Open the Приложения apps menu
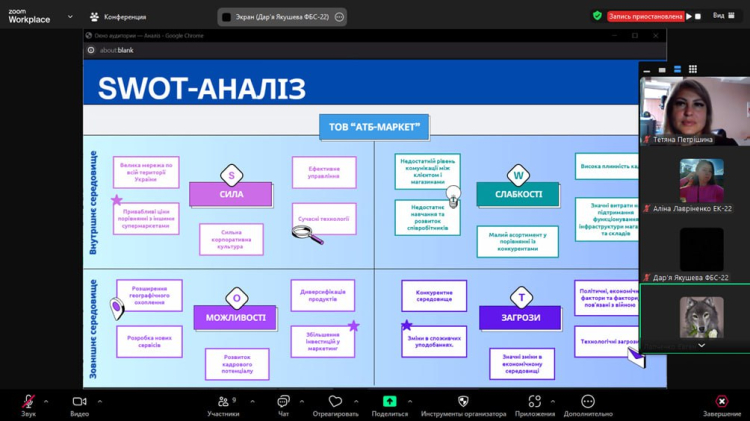The image size is (750, 421). 534,402
